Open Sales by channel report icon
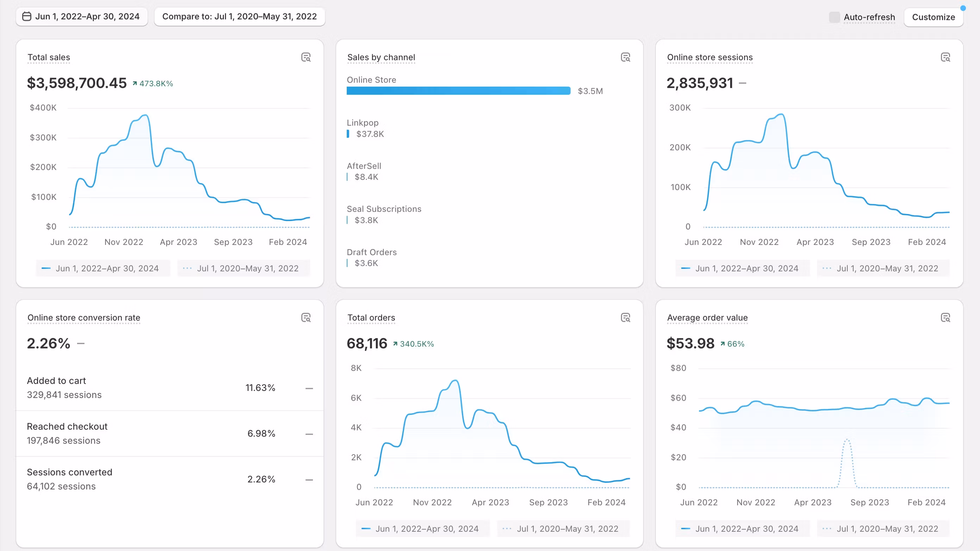 (x=626, y=57)
